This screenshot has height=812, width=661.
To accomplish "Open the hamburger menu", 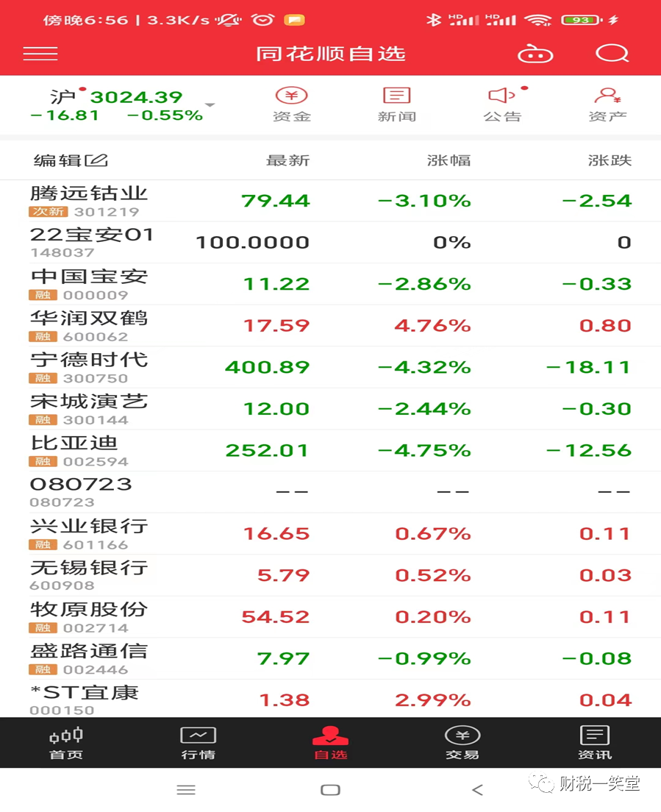I will 40,54.
